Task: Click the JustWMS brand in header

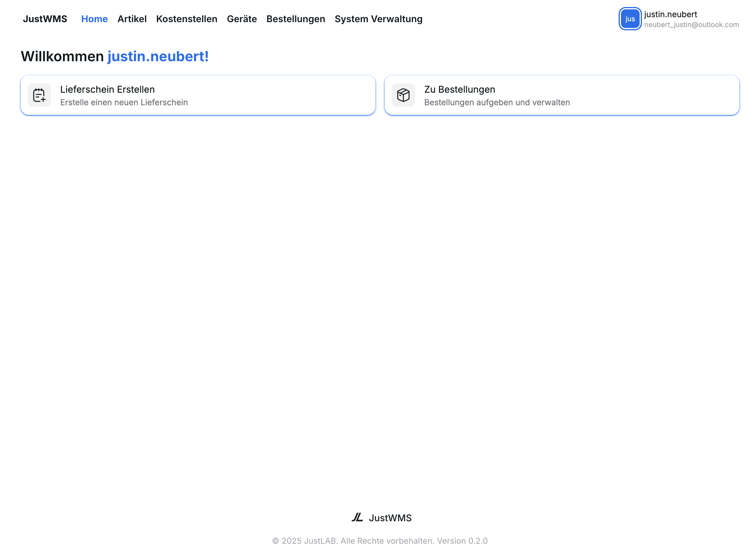Action: (45, 19)
